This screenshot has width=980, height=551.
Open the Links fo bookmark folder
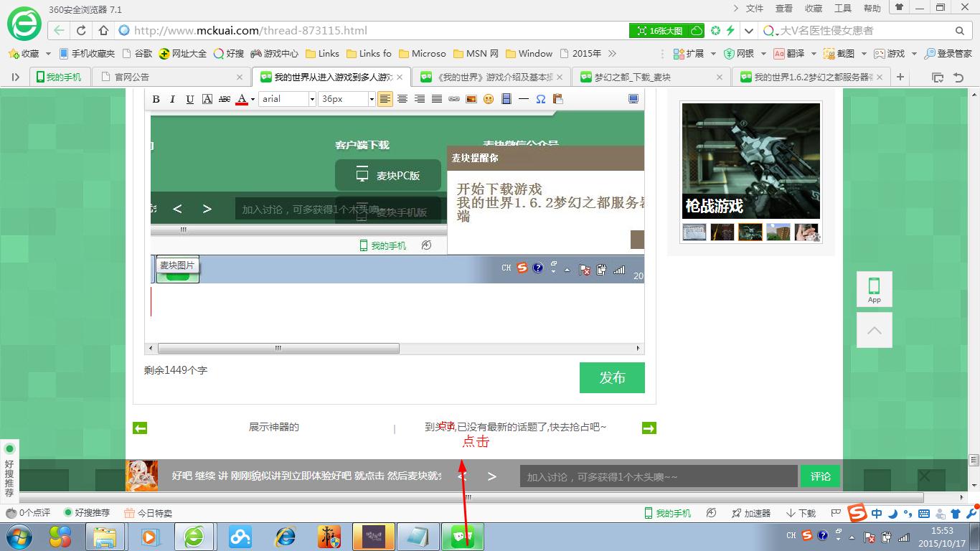pos(369,54)
